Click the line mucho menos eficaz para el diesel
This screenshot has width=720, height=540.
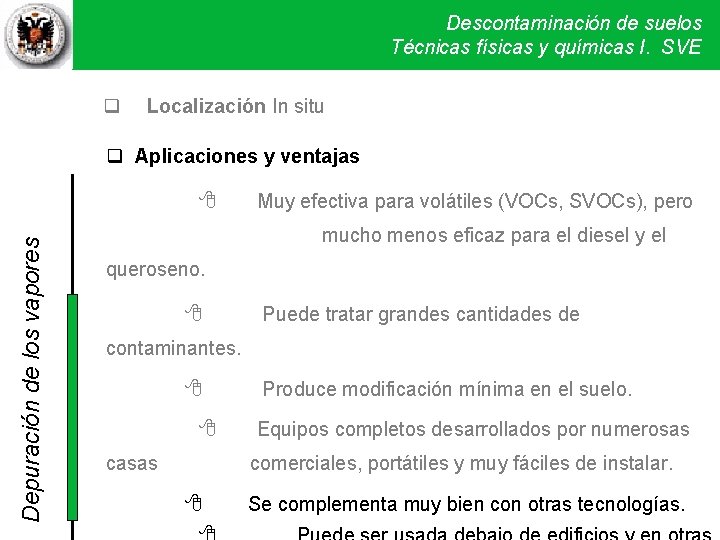494,236
